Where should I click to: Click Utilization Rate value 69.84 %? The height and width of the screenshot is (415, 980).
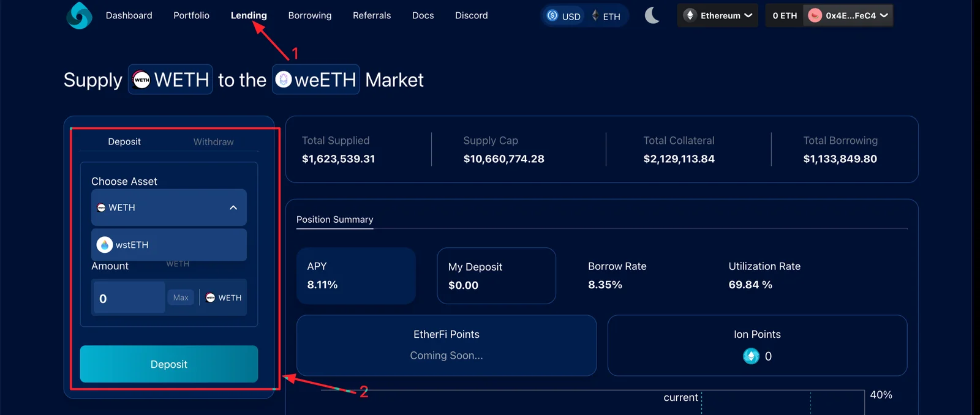[x=750, y=285]
